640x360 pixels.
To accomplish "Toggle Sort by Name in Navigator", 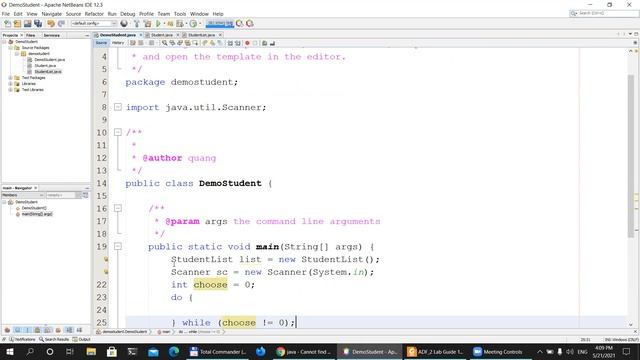I will pos(69,330).
